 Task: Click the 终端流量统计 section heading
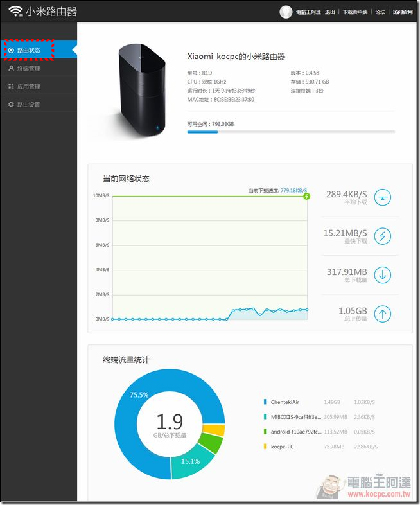coord(126,360)
